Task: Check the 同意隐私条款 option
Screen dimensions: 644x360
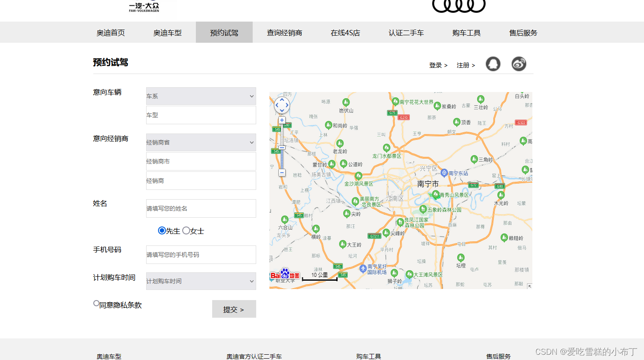Action: pyautogui.click(x=96, y=303)
